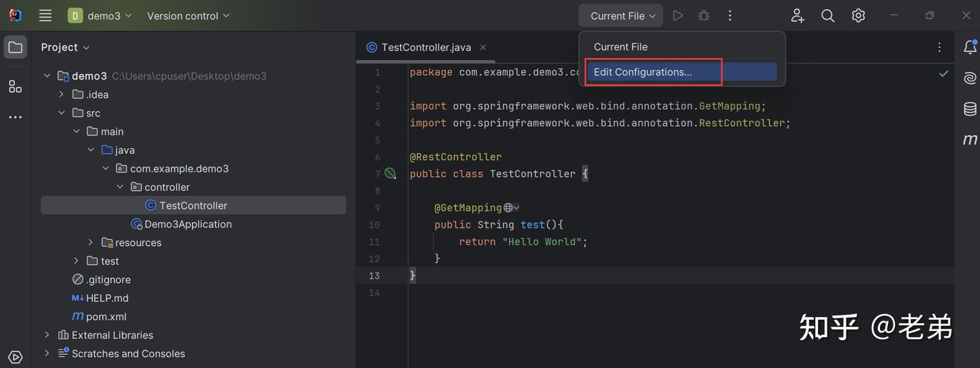
Task: Open the main hamburger menu
Action: coord(45,16)
